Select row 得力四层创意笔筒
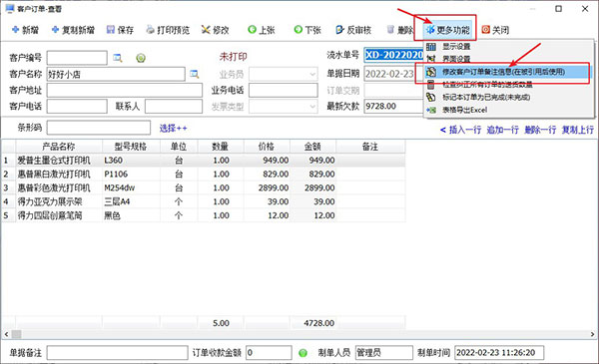Image resolution: width=599 pixels, height=364 pixels. [x=204, y=215]
